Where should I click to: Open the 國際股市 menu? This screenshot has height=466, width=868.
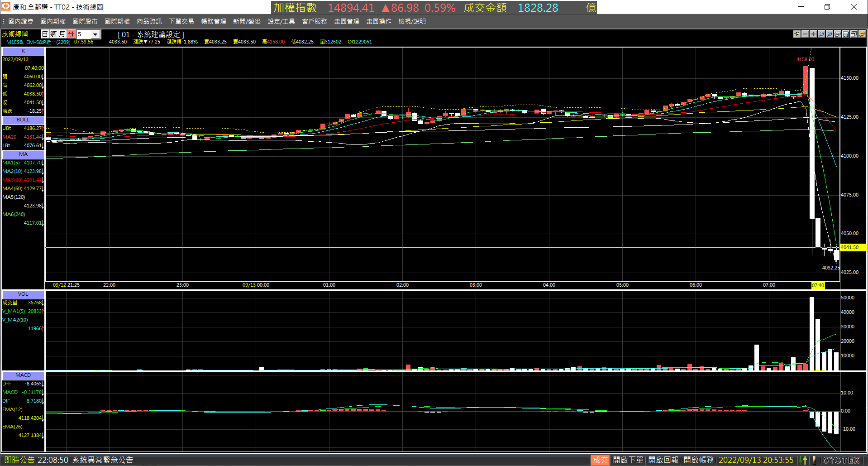click(x=85, y=21)
